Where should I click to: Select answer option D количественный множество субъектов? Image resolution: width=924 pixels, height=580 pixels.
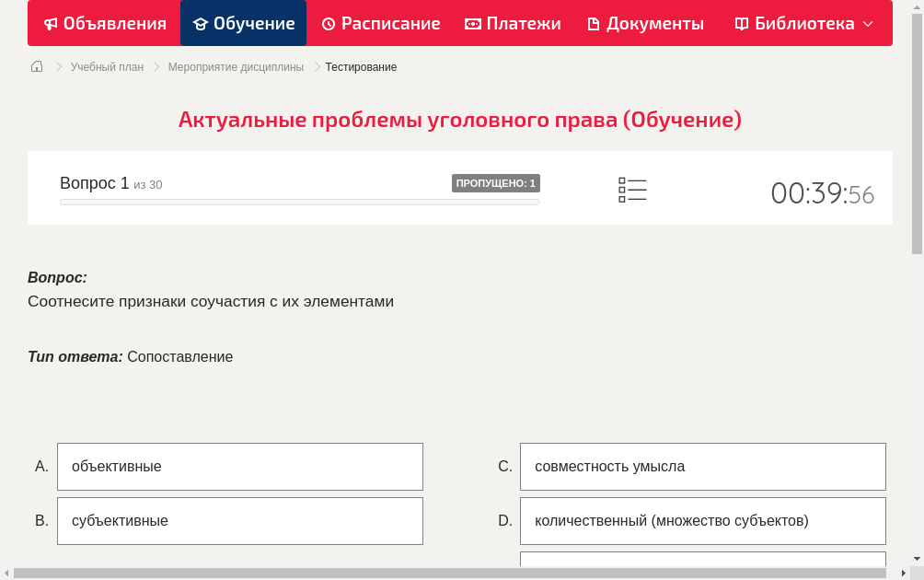click(702, 520)
